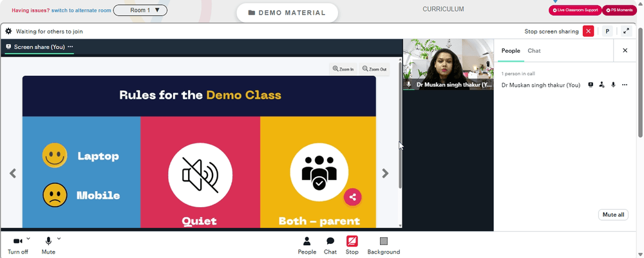Open the People panel from bottom bar

(307, 246)
